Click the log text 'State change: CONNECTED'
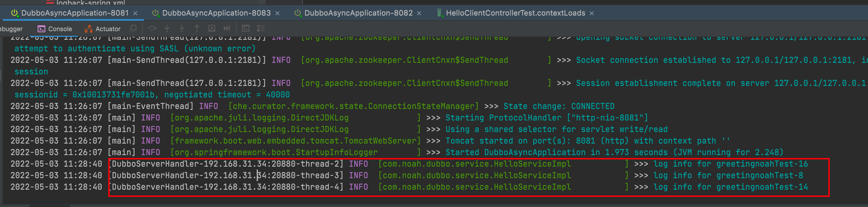This screenshot has height=207, width=868. click(559, 106)
